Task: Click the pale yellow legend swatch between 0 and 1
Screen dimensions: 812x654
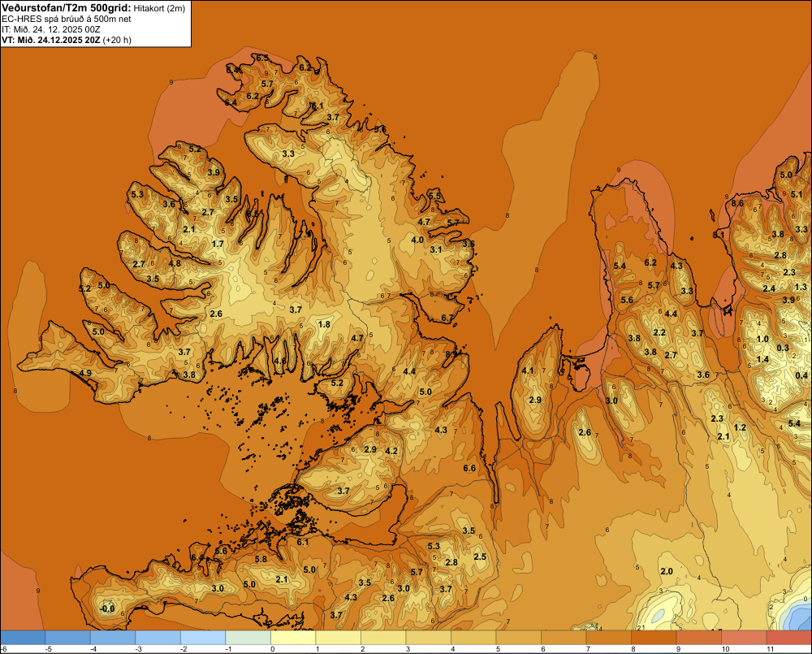Action: pos(293,638)
